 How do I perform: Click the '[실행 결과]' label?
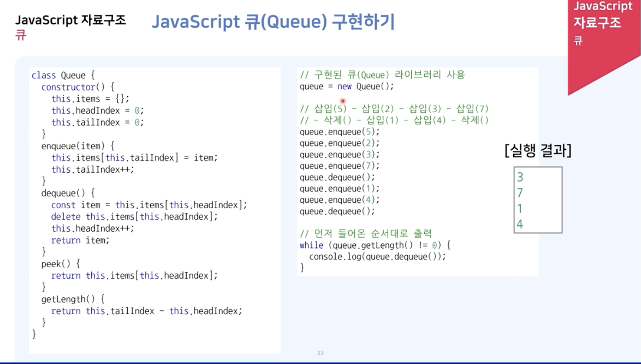538,150
